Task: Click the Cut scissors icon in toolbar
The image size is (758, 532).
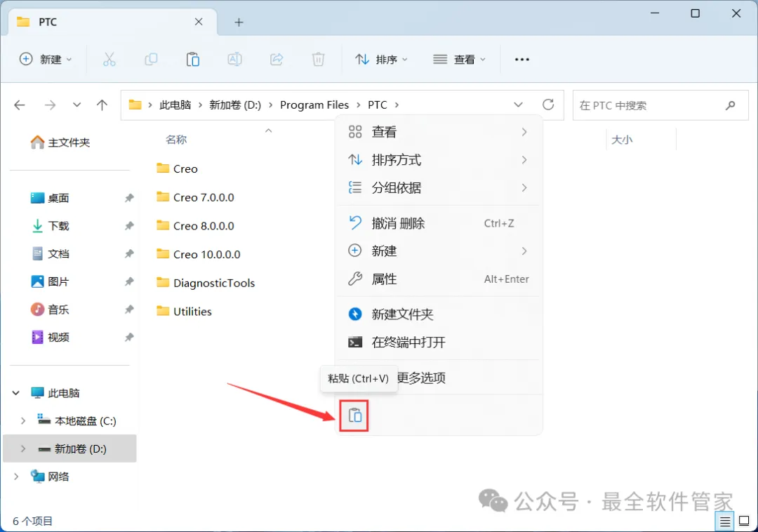Action: click(109, 60)
